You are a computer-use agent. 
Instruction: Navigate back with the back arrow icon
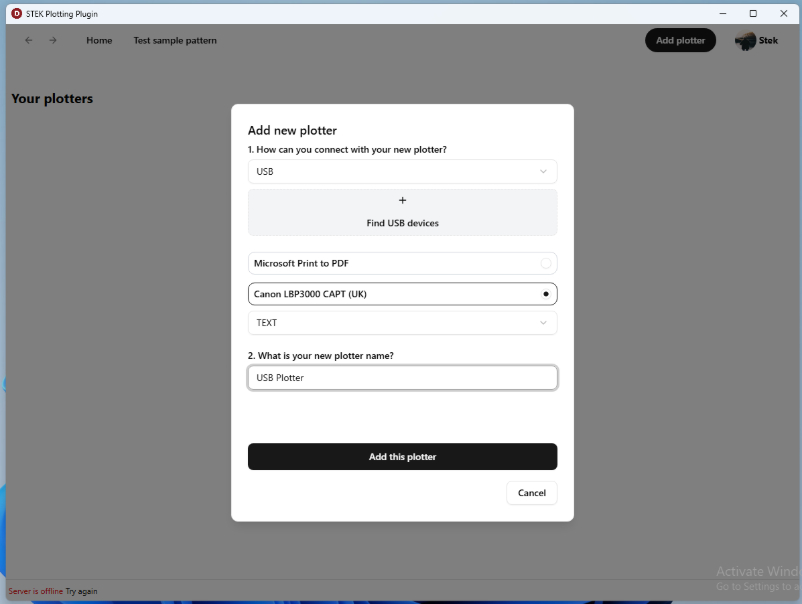28,40
